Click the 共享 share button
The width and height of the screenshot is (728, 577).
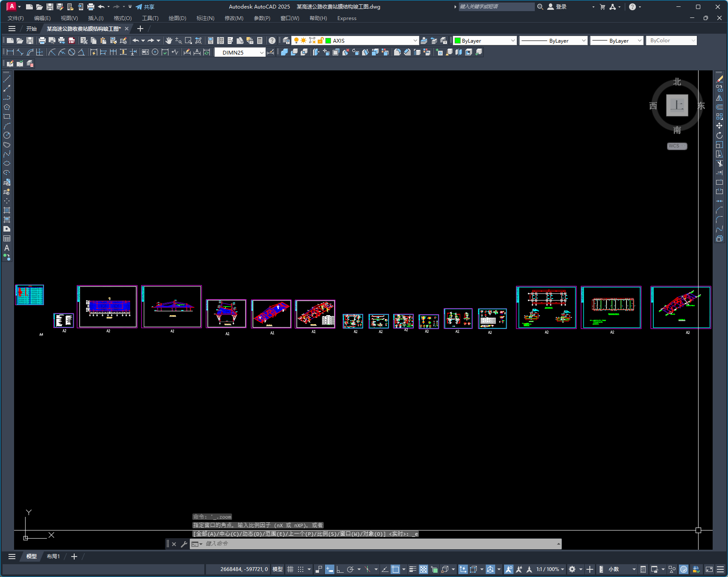pyautogui.click(x=145, y=7)
